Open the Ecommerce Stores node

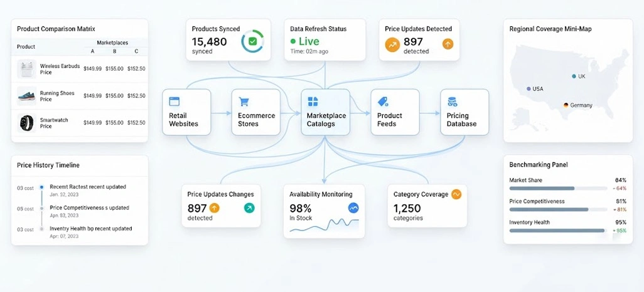click(256, 112)
